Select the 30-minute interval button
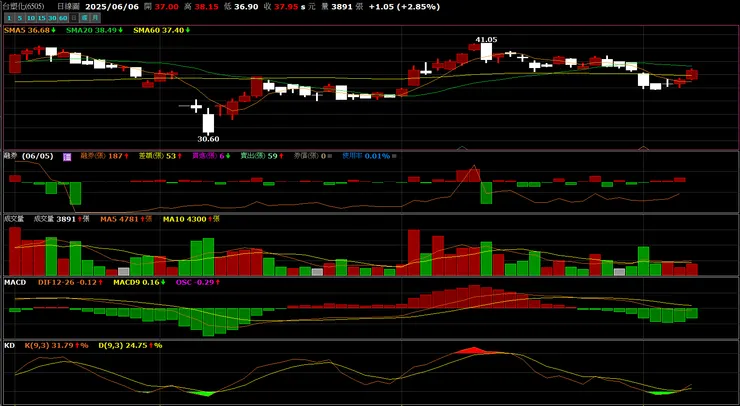Viewport: 740px width, 406px height. click(x=52, y=18)
